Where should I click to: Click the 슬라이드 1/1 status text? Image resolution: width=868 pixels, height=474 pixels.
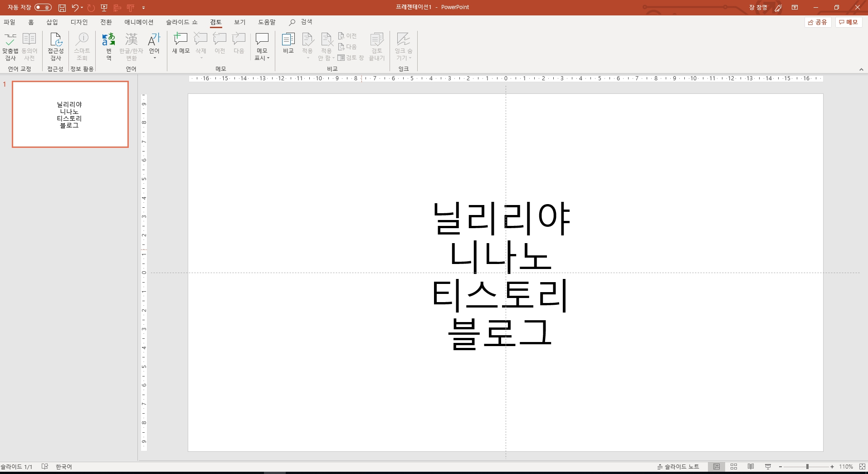click(16, 467)
